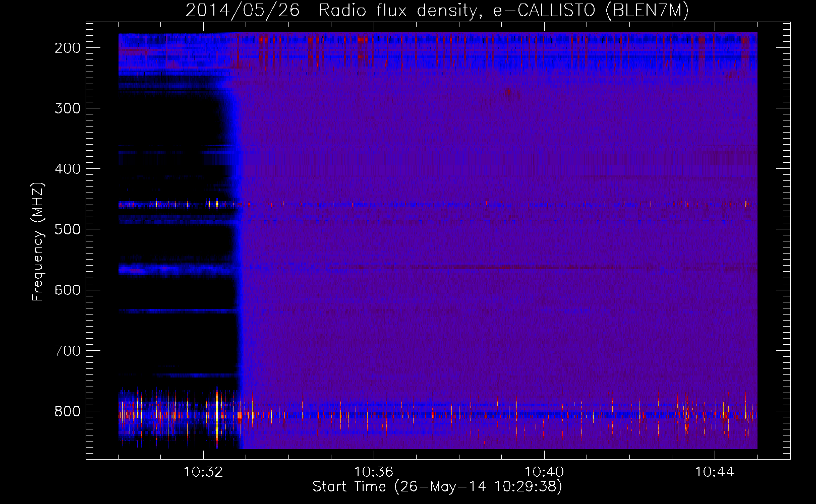The height and width of the screenshot is (504, 816).
Task: Select the '200' frequency axis label
Action: [68, 48]
